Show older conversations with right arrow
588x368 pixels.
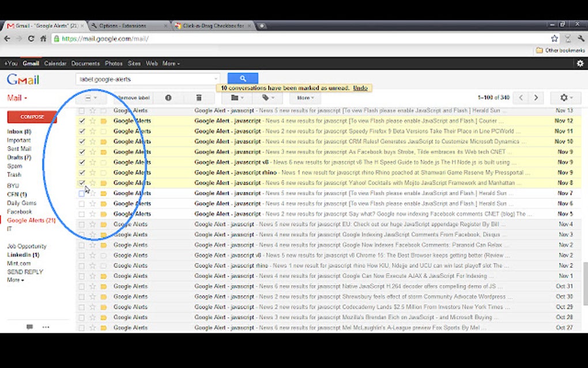(x=536, y=97)
